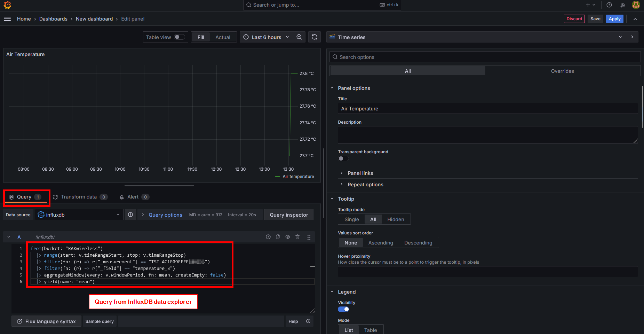Screen dimensions: 644x334
Task: Choose Descending values sort order
Action: 418,243
